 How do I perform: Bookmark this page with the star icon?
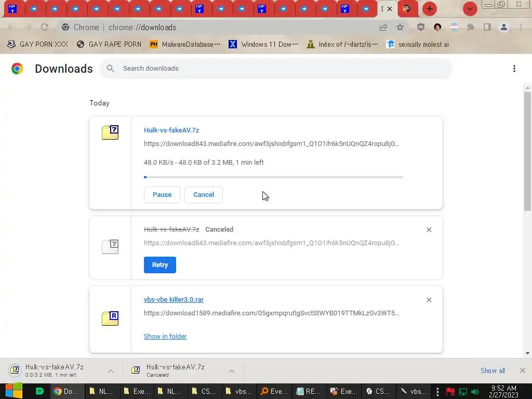click(400, 27)
